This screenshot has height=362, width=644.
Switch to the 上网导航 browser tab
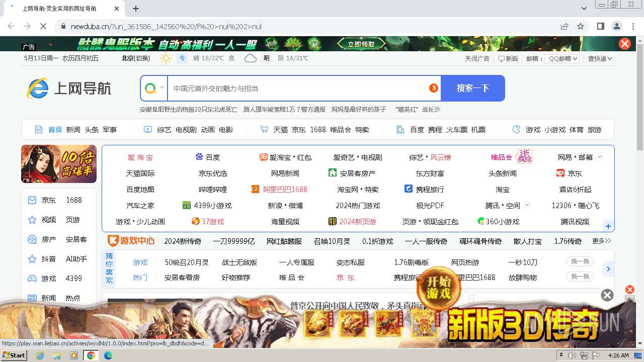[x=65, y=9]
